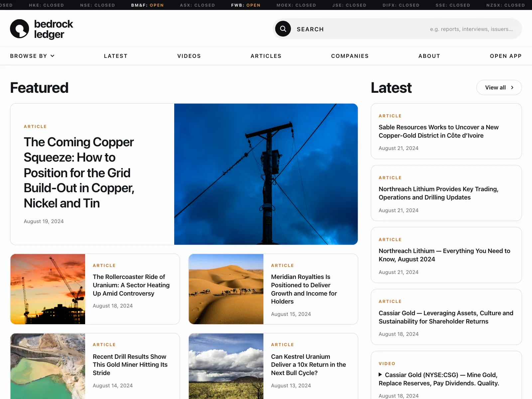Click DIFX: CLOSED market status
The image size is (532, 399).
pyautogui.click(x=401, y=5)
